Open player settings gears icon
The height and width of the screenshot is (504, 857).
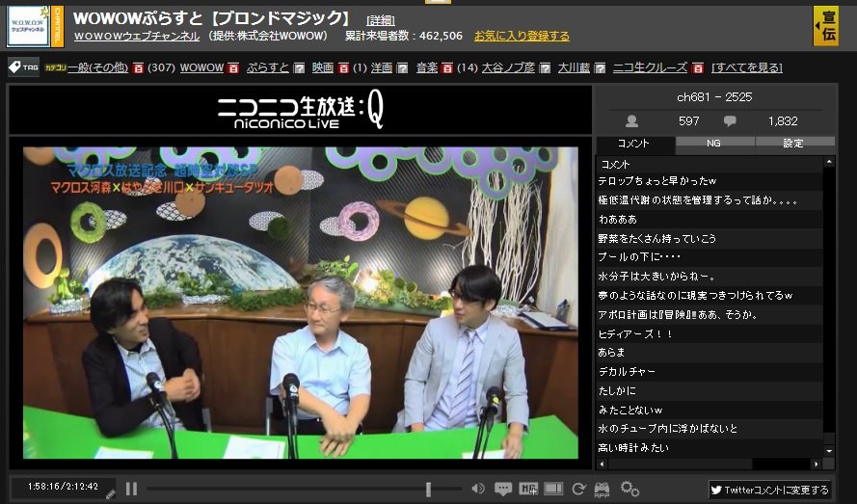[629, 489]
